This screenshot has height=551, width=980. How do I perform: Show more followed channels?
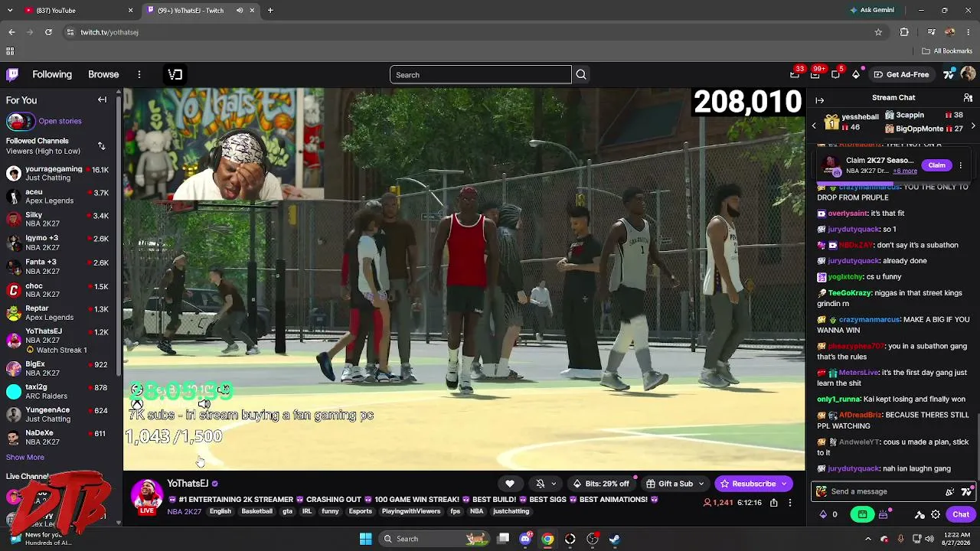25,457
